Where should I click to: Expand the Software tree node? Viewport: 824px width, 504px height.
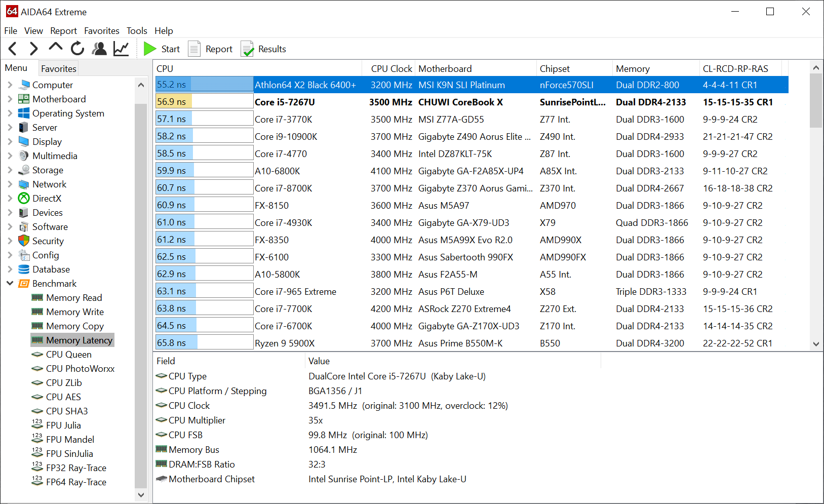click(x=10, y=226)
